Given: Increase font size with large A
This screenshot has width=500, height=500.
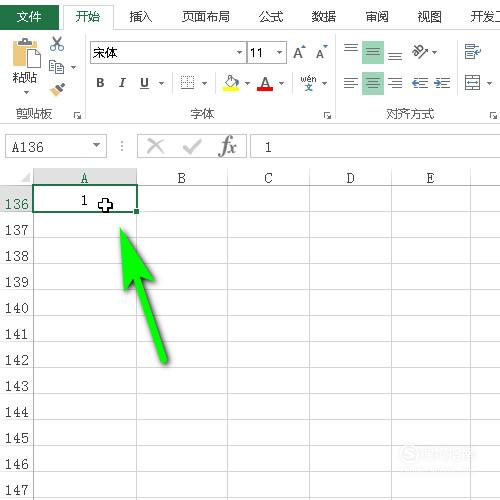Looking at the screenshot, I should tap(299, 52).
